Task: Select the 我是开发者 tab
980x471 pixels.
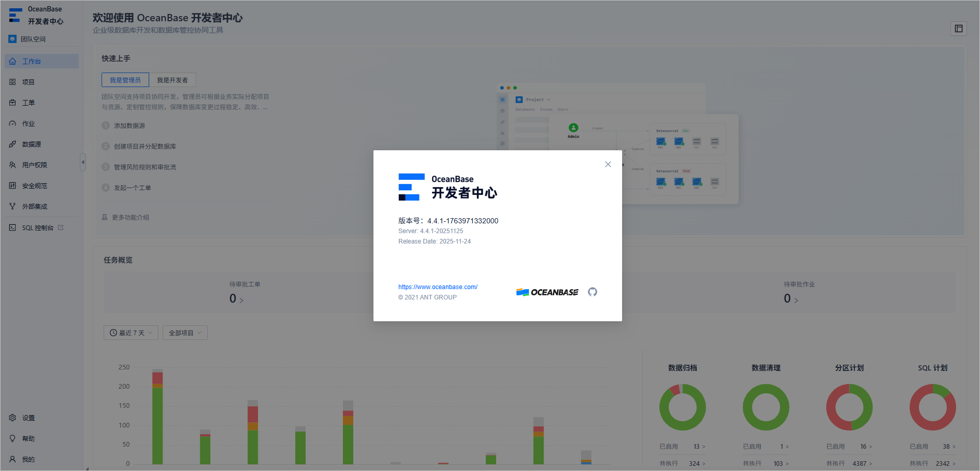Action: pyautogui.click(x=172, y=80)
